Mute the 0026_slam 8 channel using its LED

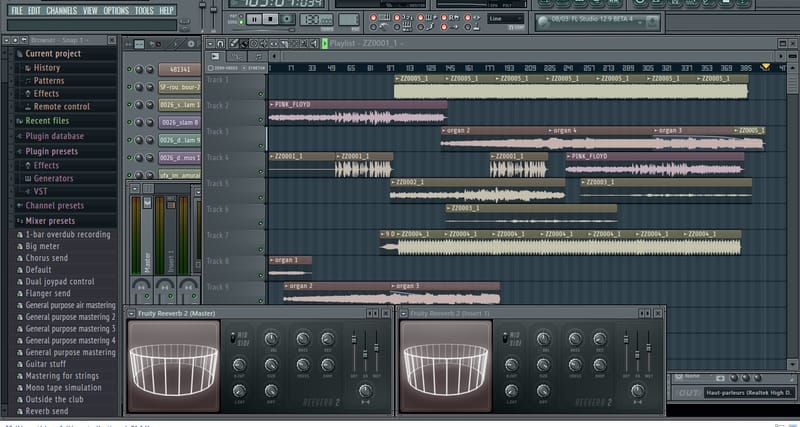pyautogui.click(x=129, y=122)
